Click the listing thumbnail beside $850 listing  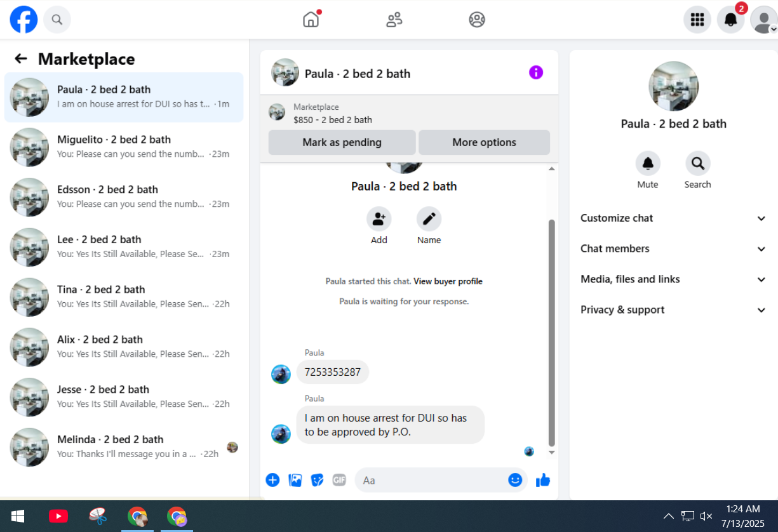[x=277, y=112]
